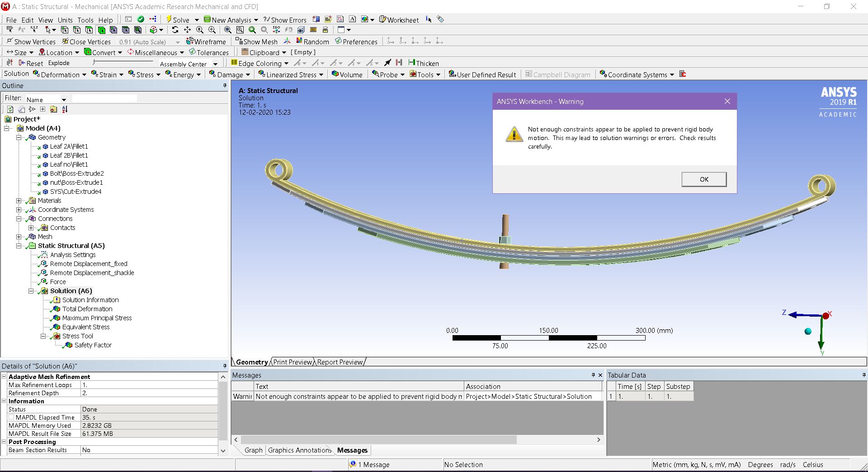Toggle the Wireframe display mode
868x472 pixels.
tap(206, 42)
